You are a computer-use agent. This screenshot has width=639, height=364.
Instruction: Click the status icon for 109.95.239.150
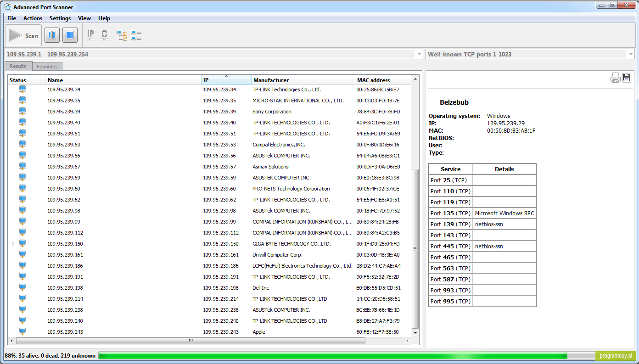pyautogui.click(x=22, y=244)
